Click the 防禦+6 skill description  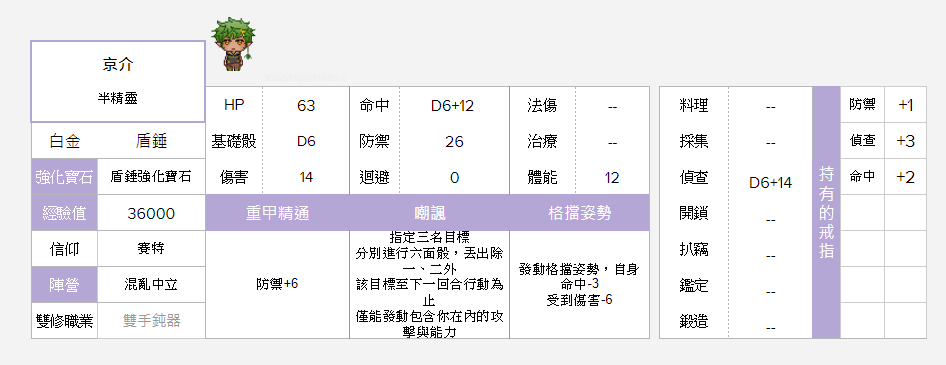[277, 284]
